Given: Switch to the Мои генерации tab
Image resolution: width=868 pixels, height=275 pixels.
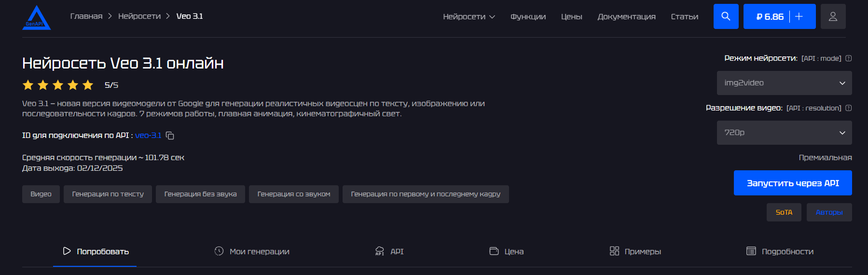Looking at the screenshot, I should point(252,251).
